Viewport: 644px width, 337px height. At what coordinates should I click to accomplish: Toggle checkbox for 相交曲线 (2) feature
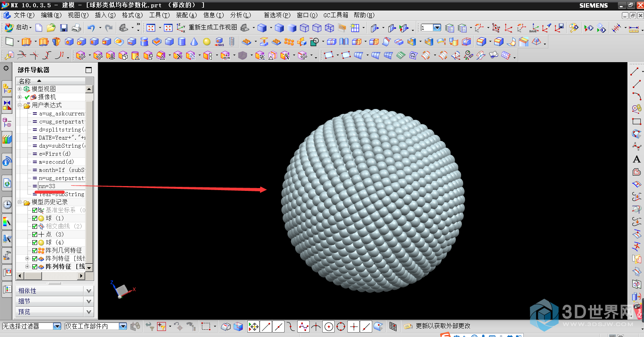[35, 226]
